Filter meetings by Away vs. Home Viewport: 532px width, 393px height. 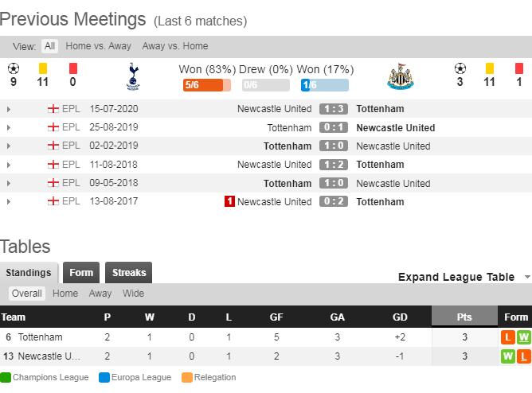point(174,46)
